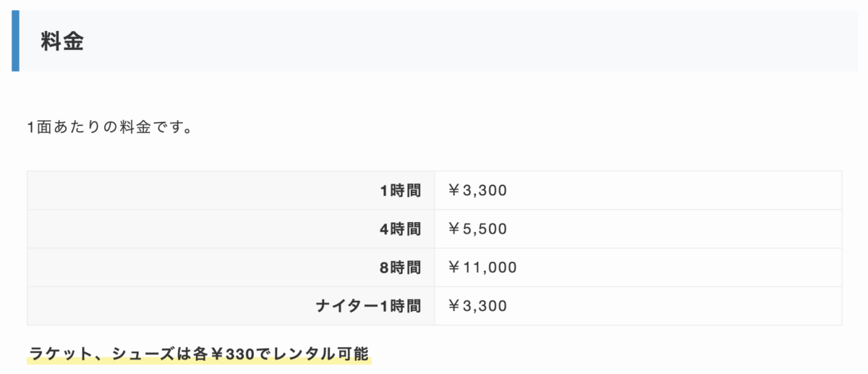Screen dimensions: 868x374
Task: Click the "料金" section heading
Action: [x=62, y=42]
